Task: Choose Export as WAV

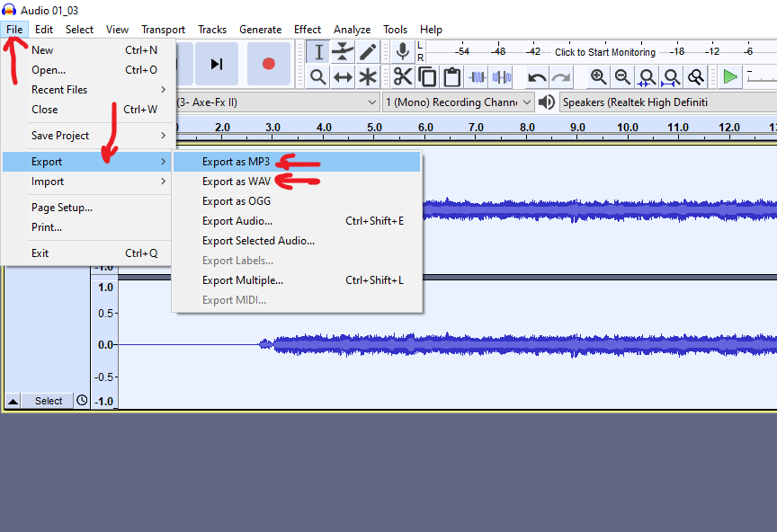Action: tap(236, 182)
